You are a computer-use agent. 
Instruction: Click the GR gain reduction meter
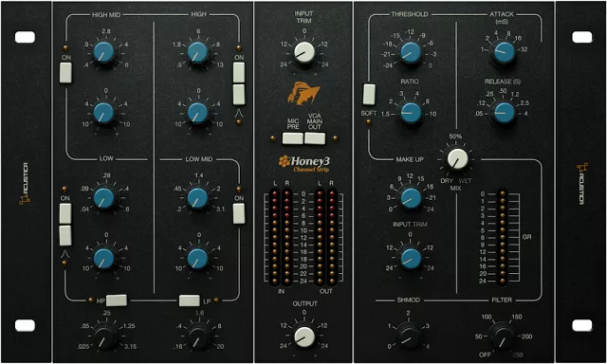tap(502, 238)
